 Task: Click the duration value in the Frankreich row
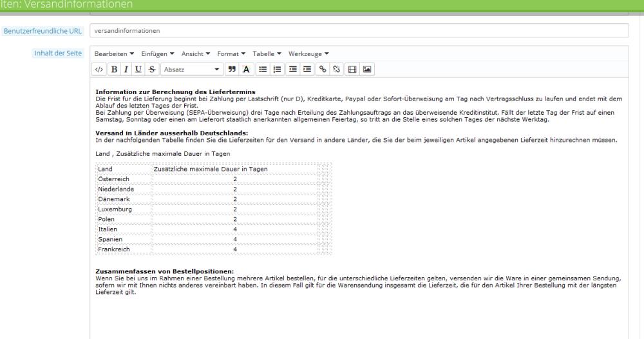235,249
